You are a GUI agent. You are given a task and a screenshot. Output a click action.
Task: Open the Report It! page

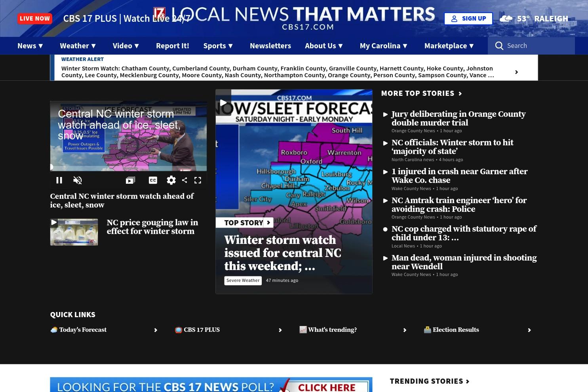[x=172, y=46]
